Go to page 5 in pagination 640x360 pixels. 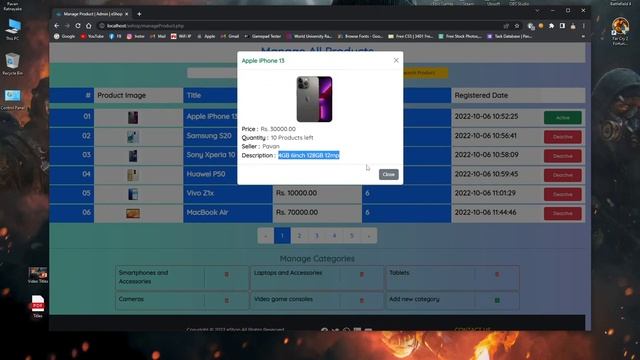[351, 236]
